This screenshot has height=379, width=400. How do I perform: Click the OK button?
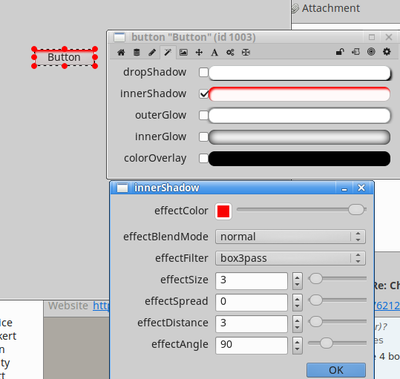click(336, 370)
